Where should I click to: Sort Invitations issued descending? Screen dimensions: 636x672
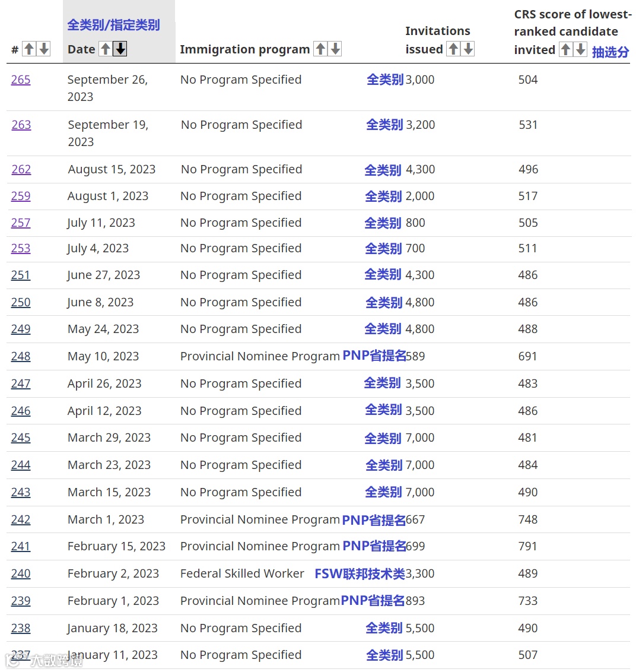coord(468,49)
